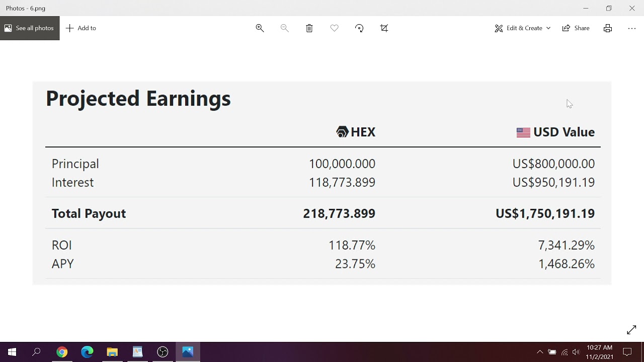
Task: Open the See more ellipsis menu
Action: [632, 28]
